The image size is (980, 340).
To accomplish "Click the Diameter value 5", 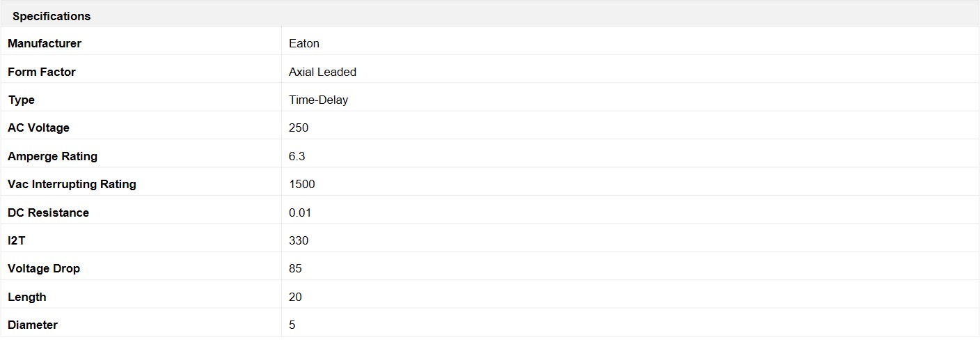I will 292,325.
